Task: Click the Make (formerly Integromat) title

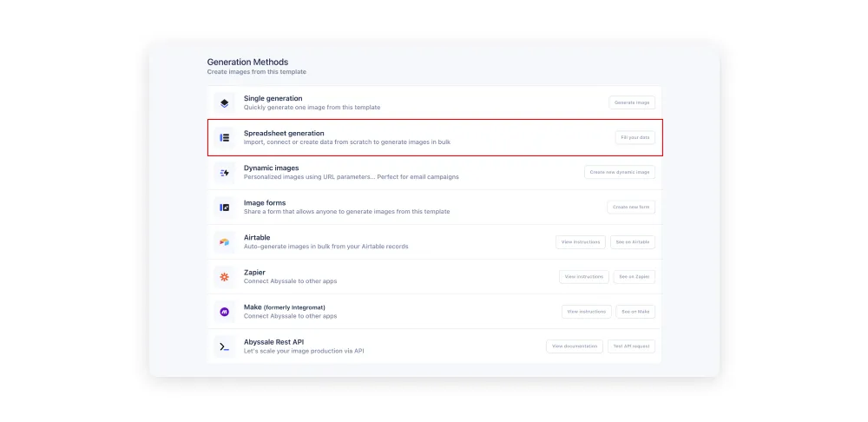Action: tap(285, 307)
